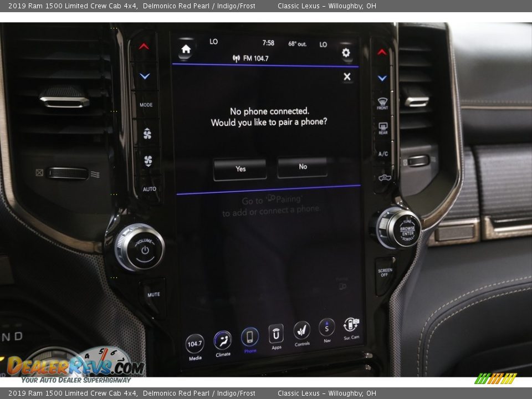
Task: Tap the 'Go to Pairing' hint text
Action: coord(271,206)
